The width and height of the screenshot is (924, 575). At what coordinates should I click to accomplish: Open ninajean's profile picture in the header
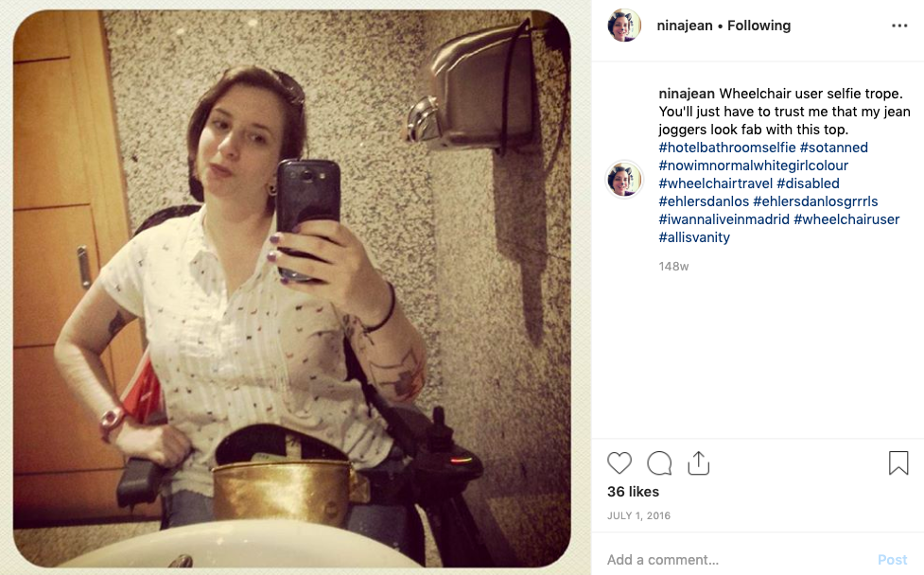[x=624, y=26]
